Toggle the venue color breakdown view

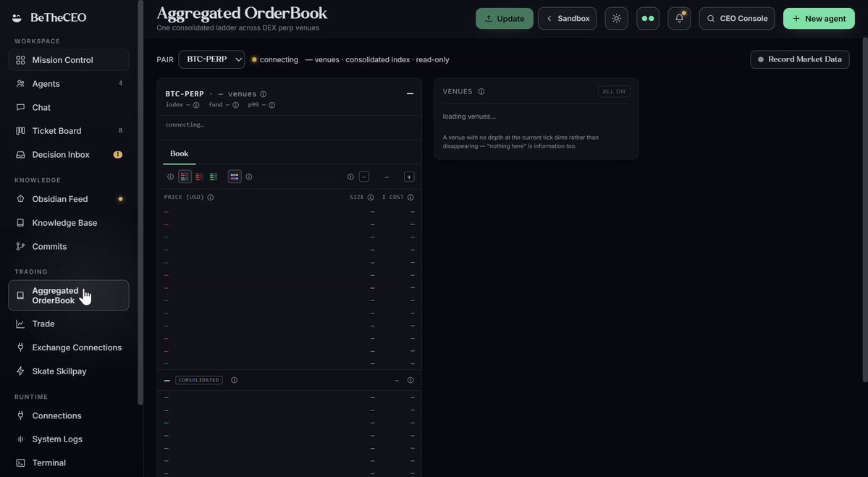235,177
